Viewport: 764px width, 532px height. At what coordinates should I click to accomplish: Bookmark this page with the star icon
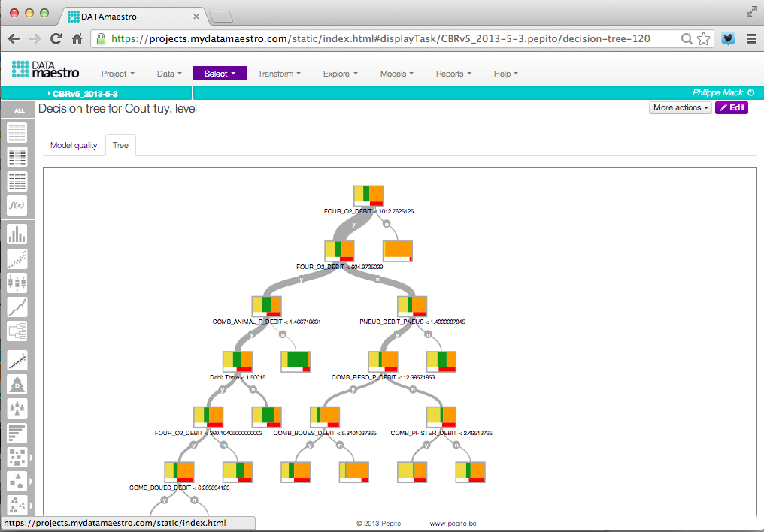click(704, 38)
